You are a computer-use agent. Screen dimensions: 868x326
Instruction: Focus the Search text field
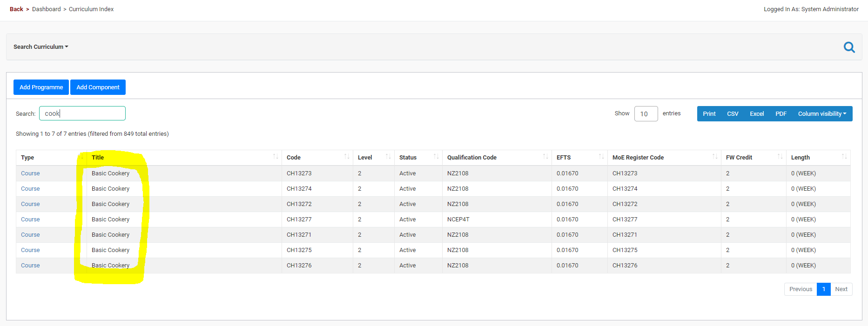point(82,113)
